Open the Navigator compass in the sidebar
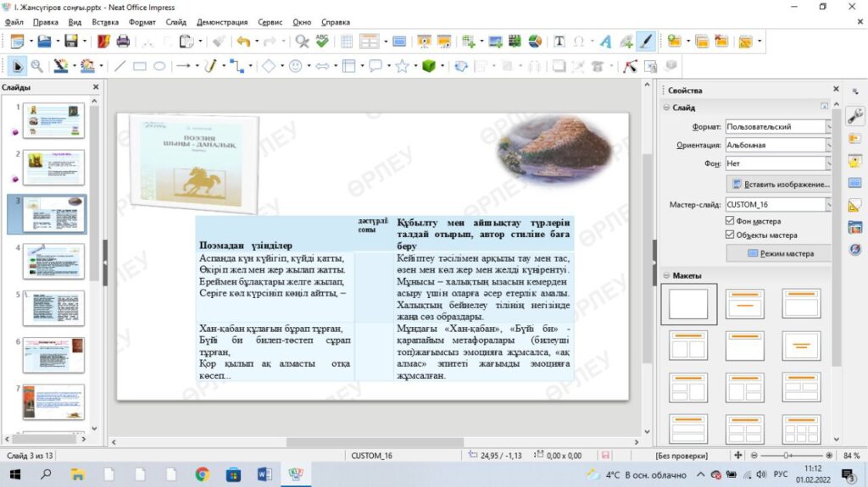 (x=854, y=249)
